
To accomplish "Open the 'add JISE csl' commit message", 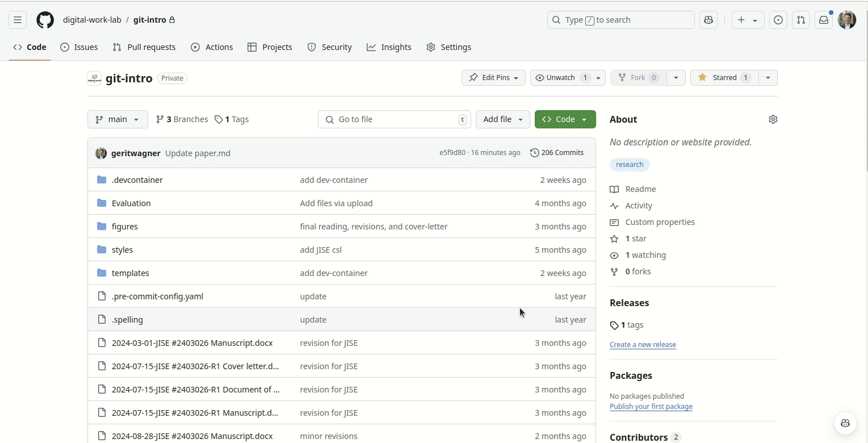I will tap(321, 250).
